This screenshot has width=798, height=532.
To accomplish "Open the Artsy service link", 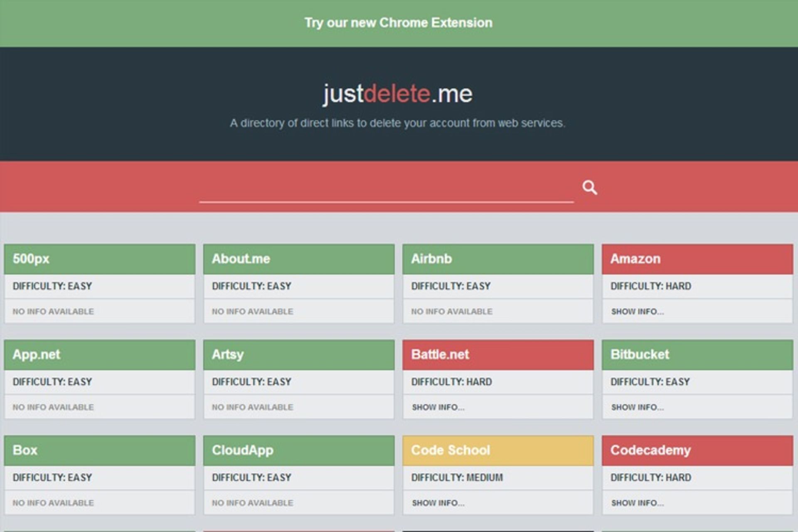I will coord(299,355).
